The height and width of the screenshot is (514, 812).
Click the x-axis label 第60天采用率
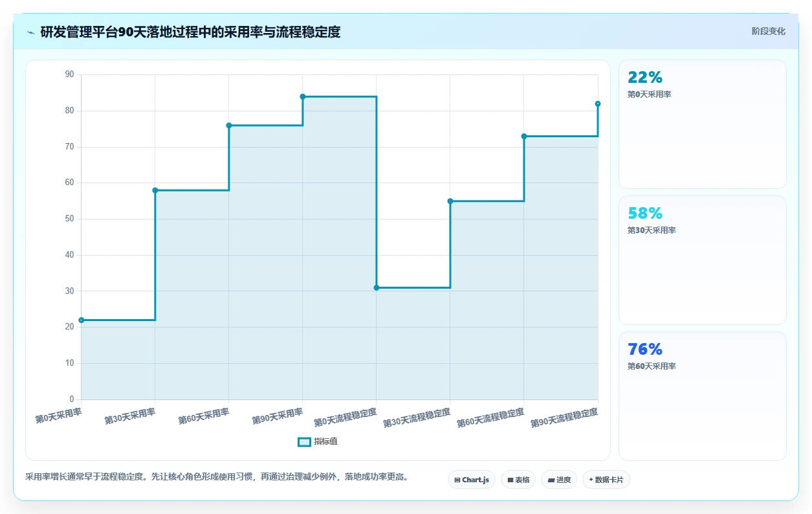pos(204,416)
